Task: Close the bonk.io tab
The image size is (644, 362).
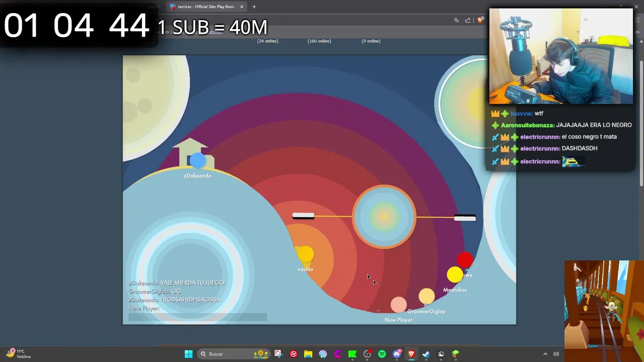Action: [x=242, y=7]
